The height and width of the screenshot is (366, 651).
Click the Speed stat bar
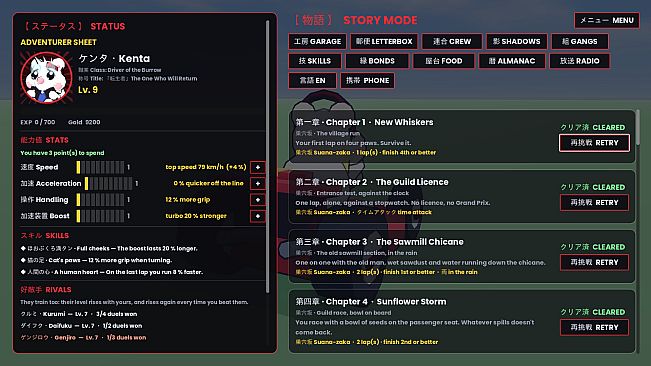pyautogui.click(x=100, y=167)
